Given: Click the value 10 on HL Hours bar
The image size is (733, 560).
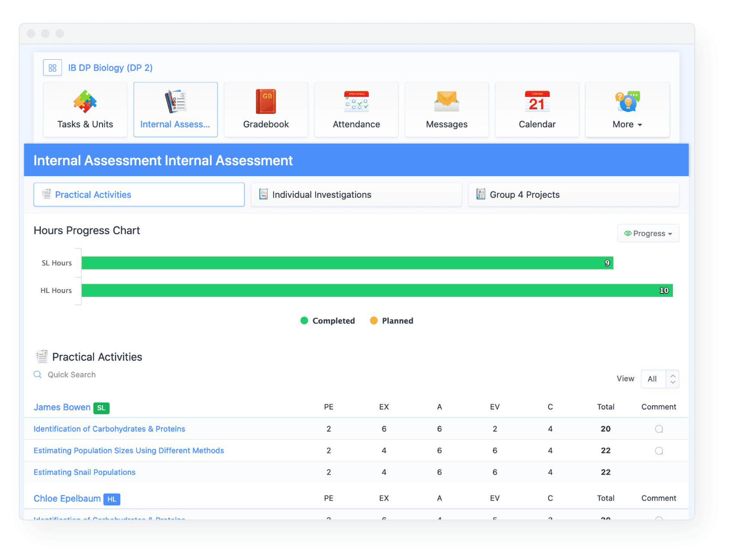Looking at the screenshot, I should coord(664,290).
